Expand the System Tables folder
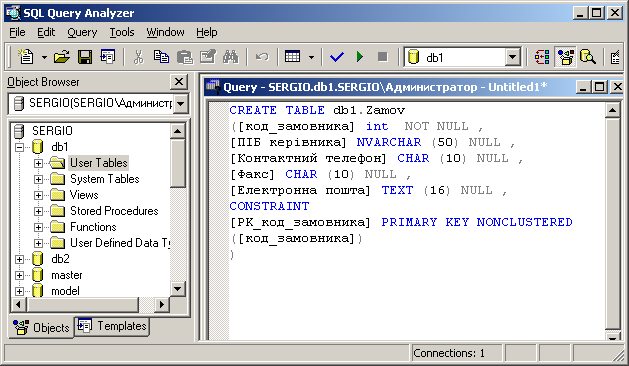This screenshot has height=366, width=629. click(x=38, y=179)
